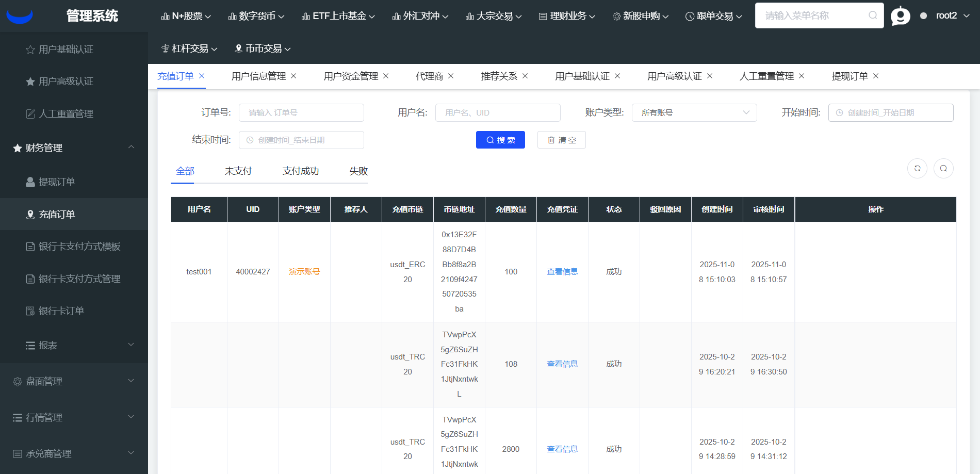Close the 代理商 tab

coord(451,76)
